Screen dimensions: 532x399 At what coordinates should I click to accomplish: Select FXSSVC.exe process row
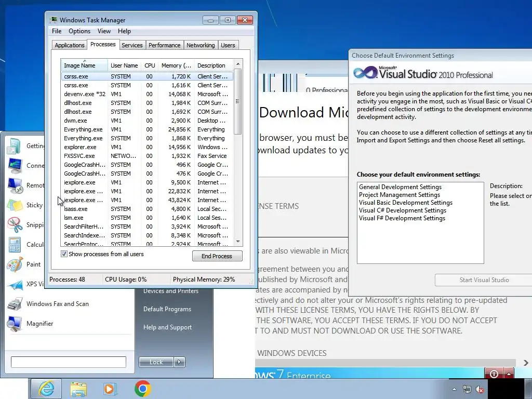tap(147, 156)
